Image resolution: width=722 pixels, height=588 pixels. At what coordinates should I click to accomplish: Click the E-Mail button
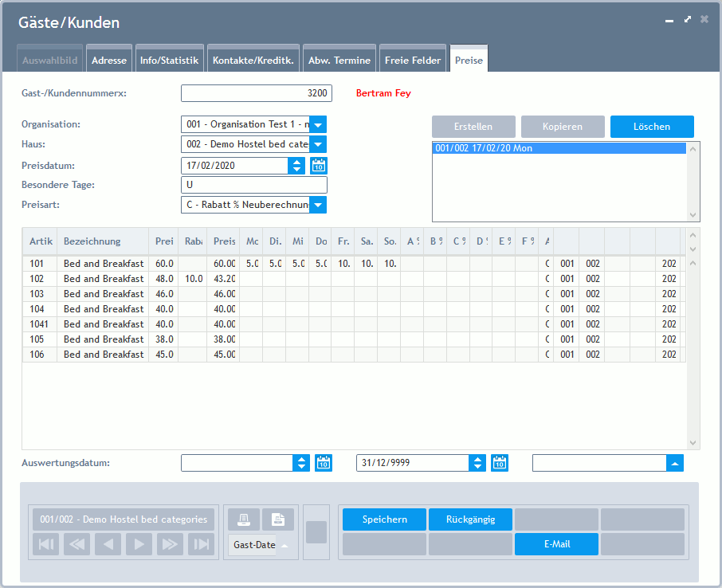(x=557, y=544)
